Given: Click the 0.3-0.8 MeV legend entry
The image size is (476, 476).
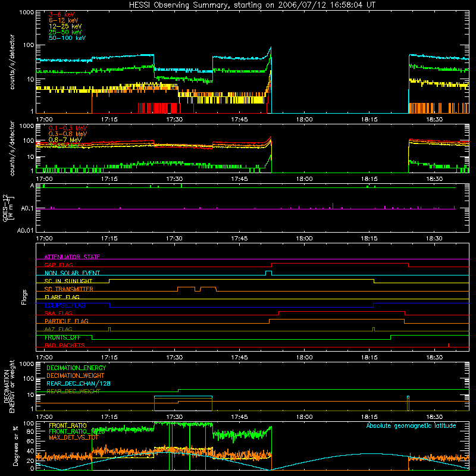Looking at the screenshot, I should (68, 134).
